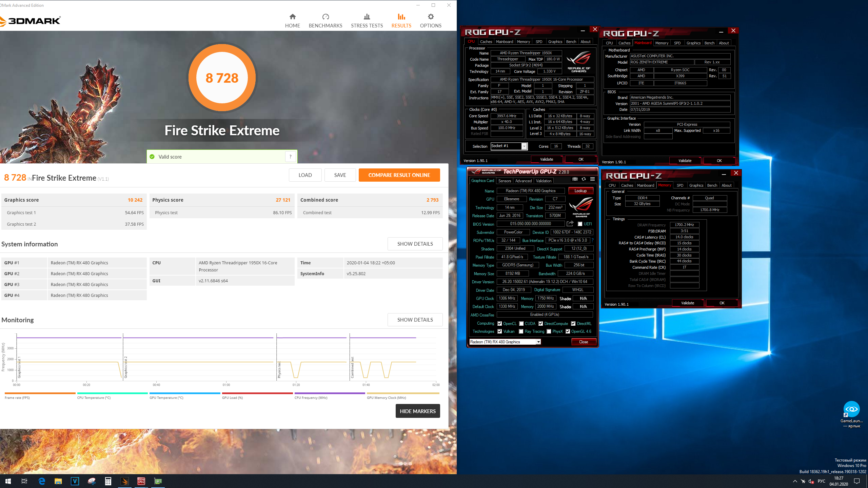Open the 3DMark OPTIONS gear

pyautogui.click(x=431, y=21)
